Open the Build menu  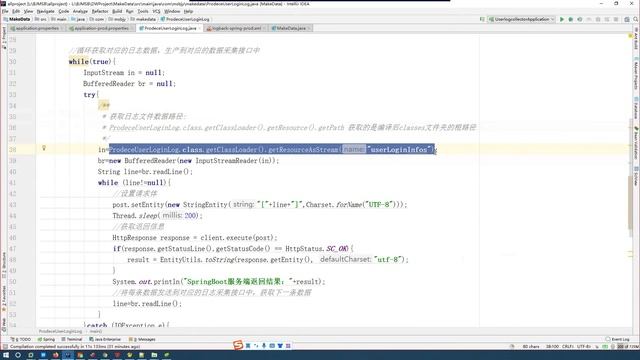(x=117, y=11)
